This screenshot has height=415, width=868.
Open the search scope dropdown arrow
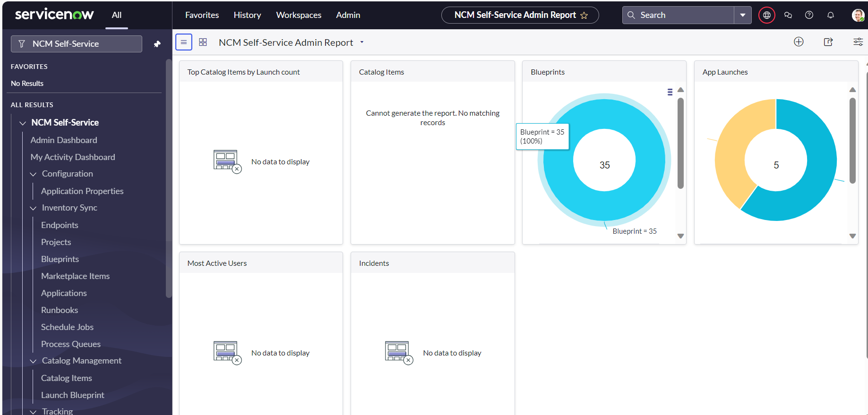coord(742,15)
